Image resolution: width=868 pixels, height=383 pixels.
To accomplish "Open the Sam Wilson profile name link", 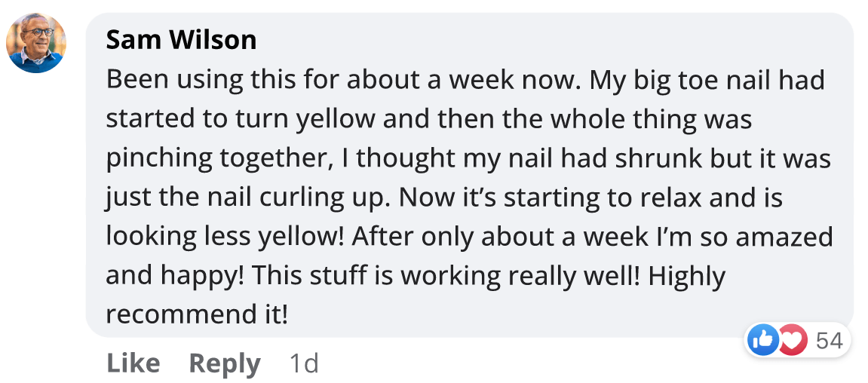I will pos(181,39).
